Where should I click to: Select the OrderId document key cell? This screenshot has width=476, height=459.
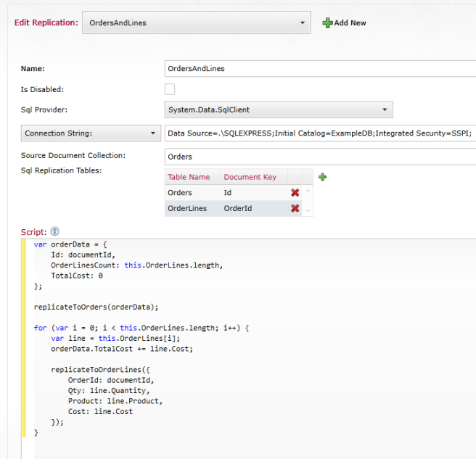pyautogui.click(x=255, y=208)
